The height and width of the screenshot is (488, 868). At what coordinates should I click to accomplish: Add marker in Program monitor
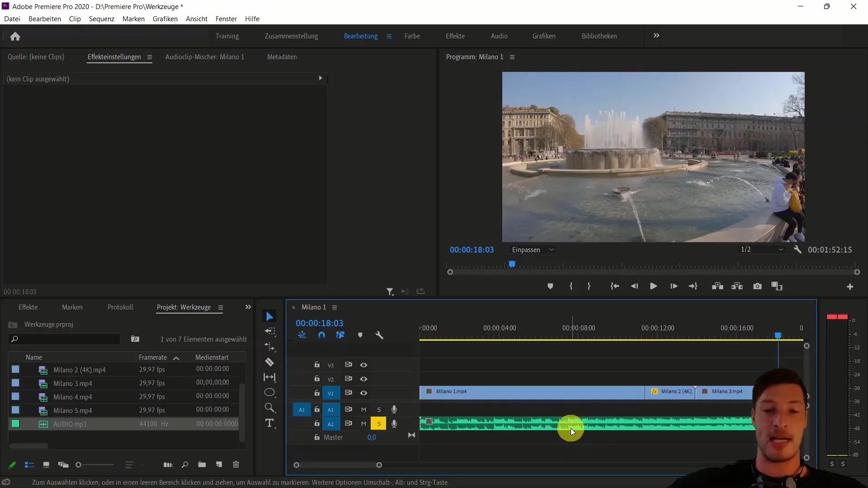pyautogui.click(x=550, y=286)
